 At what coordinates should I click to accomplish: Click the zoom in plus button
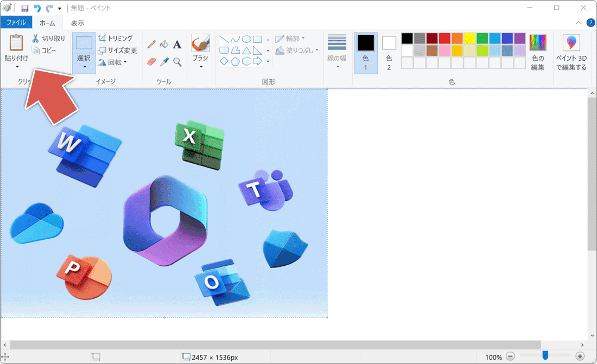[580, 356]
